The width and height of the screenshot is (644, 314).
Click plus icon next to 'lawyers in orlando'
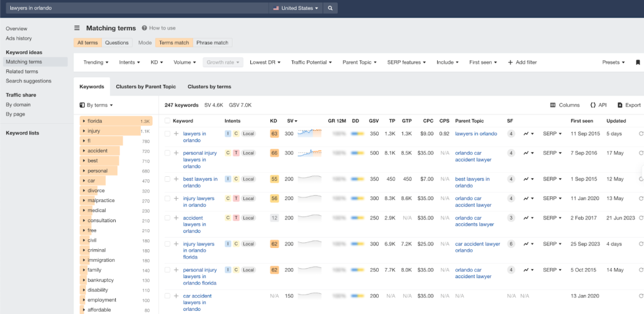[176, 133]
